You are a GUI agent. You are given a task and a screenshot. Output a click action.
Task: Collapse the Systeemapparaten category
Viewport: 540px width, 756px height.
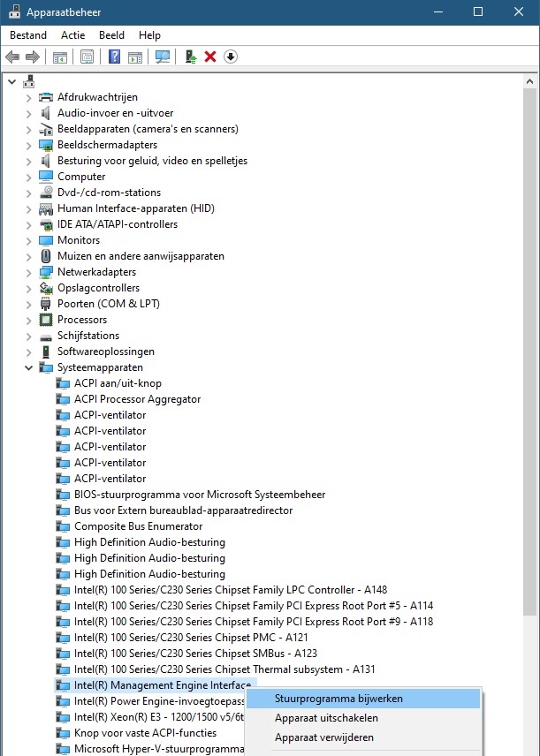[x=28, y=368]
